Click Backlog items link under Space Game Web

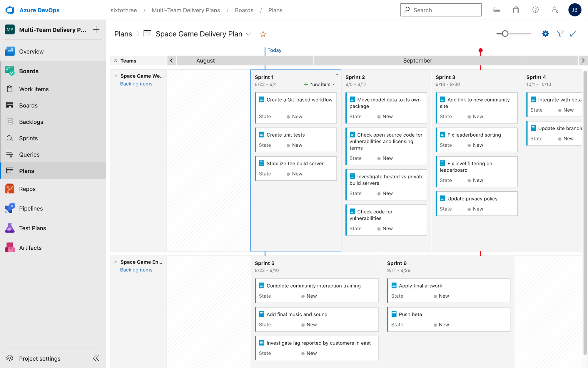[136, 84]
